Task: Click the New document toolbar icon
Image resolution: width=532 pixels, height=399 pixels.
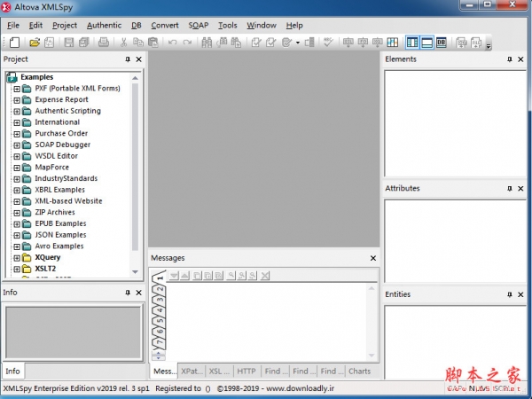Action: point(15,42)
